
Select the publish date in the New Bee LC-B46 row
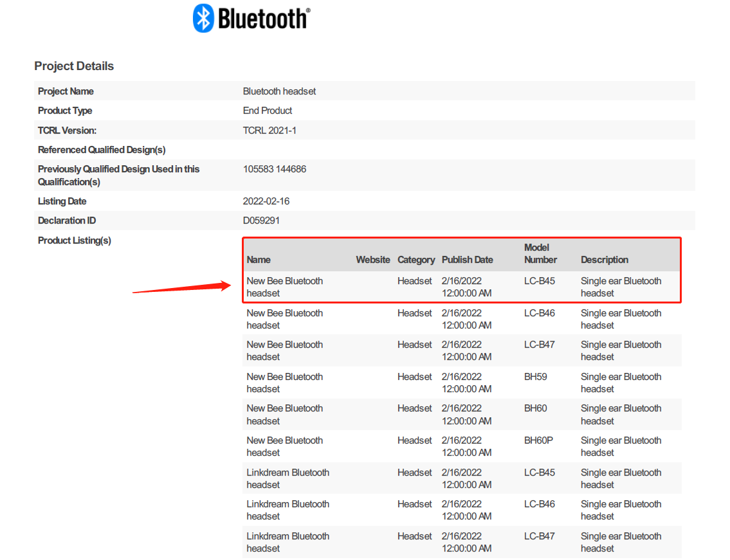pyautogui.click(x=466, y=320)
